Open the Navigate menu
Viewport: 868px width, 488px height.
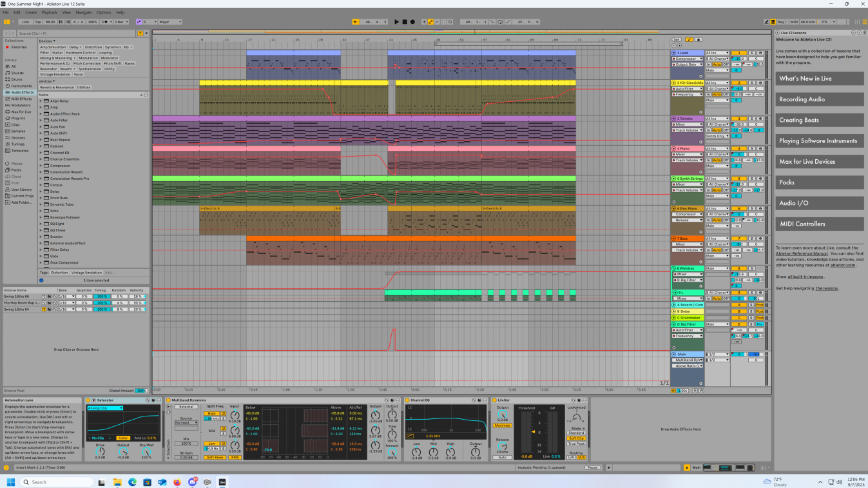coord(84,12)
